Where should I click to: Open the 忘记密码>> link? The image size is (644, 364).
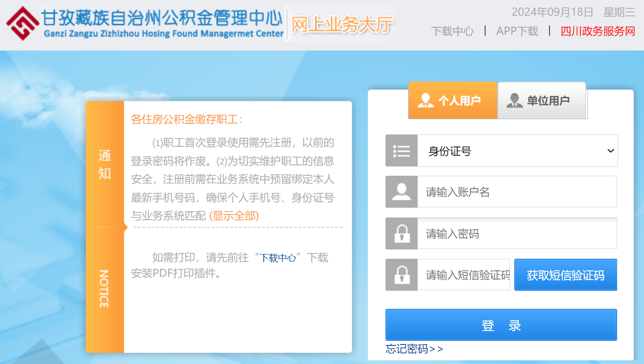point(414,349)
